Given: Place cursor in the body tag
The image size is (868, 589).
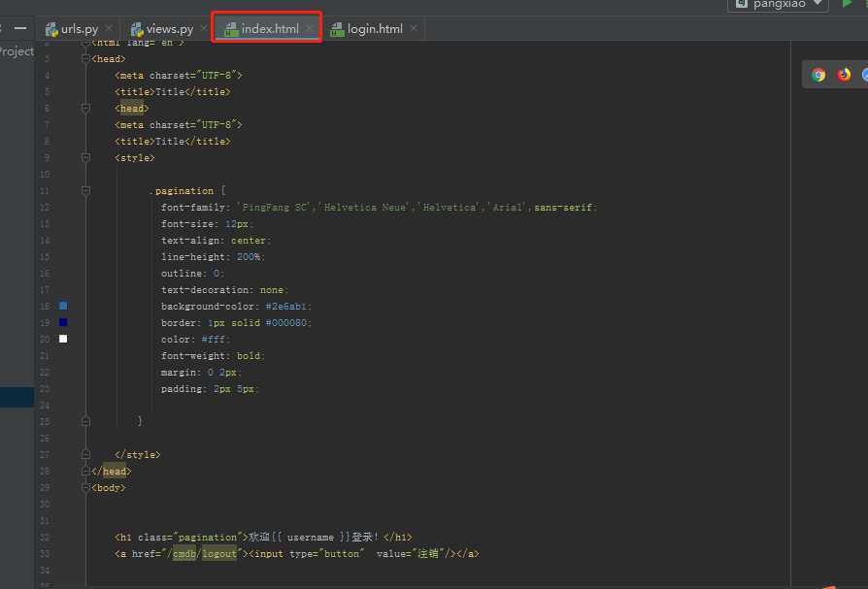Looking at the screenshot, I should click(109, 488).
